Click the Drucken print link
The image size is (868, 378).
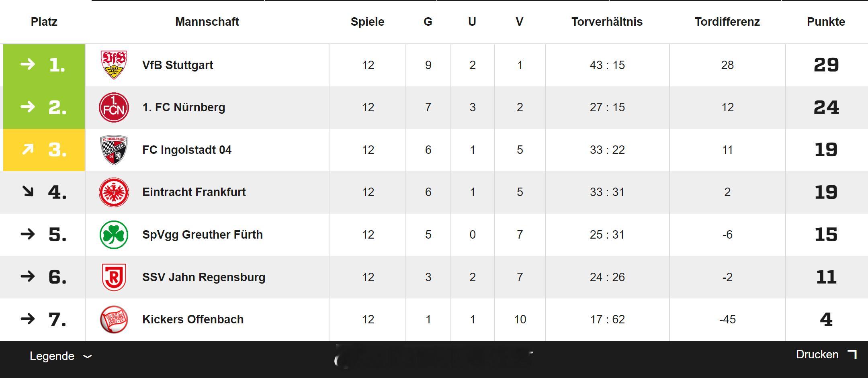pos(817,355)
